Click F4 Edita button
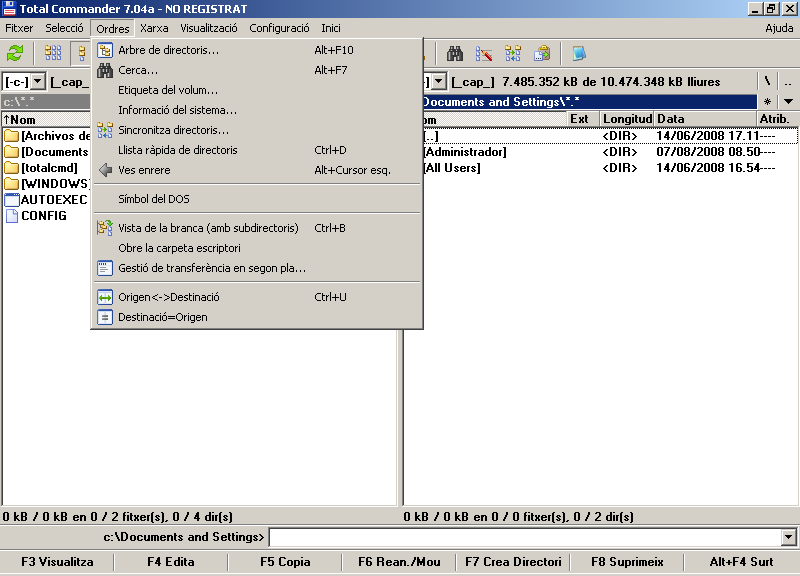The image size is (800, 576). pos(171,562)
